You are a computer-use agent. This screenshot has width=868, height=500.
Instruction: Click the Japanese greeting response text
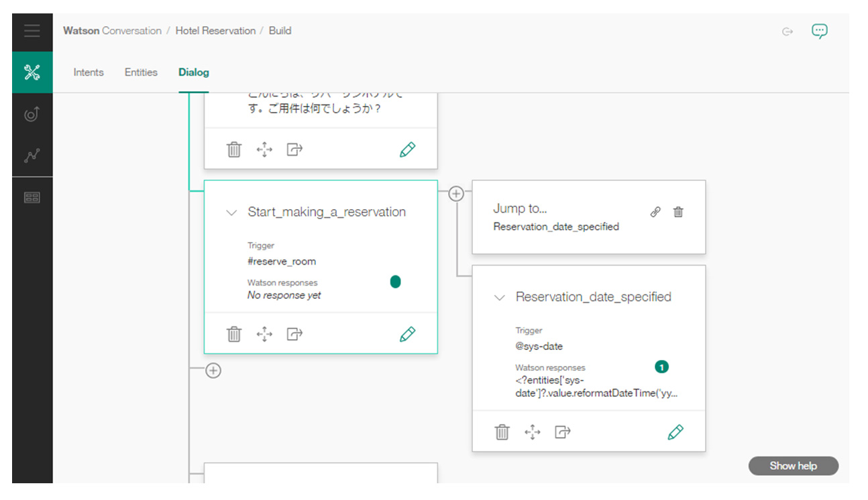coord(325,102)
